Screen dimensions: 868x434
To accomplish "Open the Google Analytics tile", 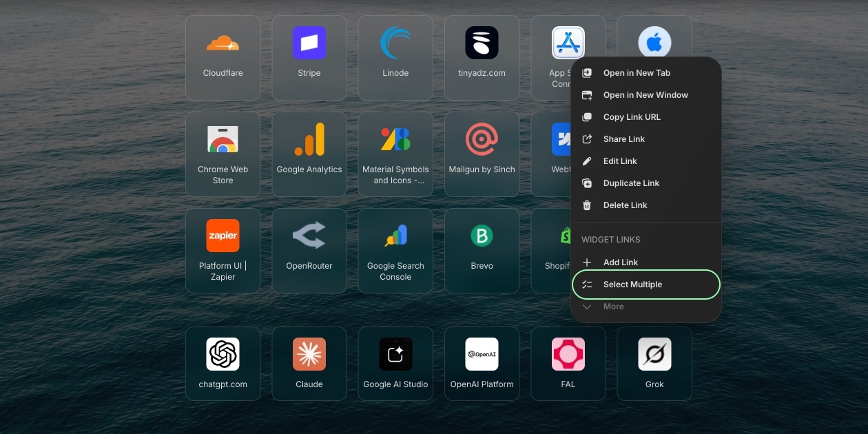I will coord(309,154).
